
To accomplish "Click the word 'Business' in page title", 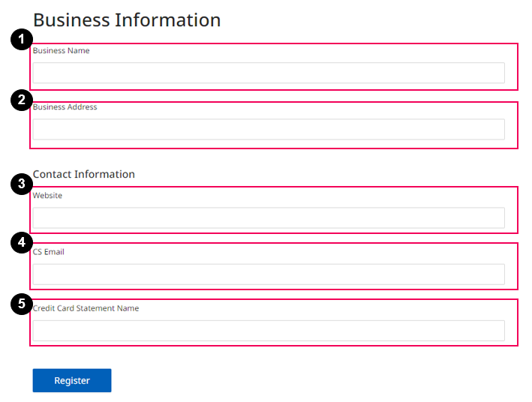I will 71,20.
